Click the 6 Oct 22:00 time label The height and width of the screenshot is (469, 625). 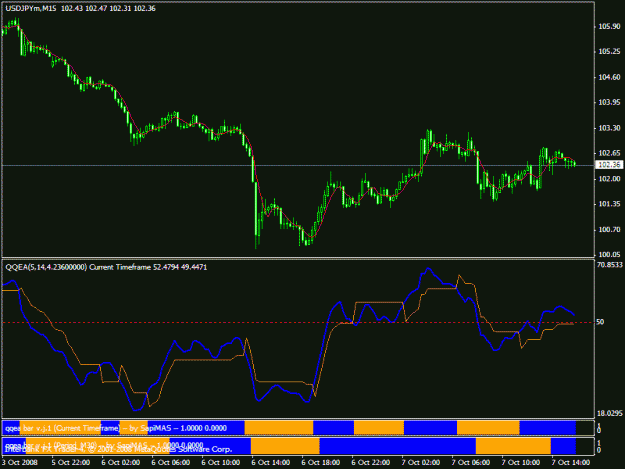tap(371, 463)
